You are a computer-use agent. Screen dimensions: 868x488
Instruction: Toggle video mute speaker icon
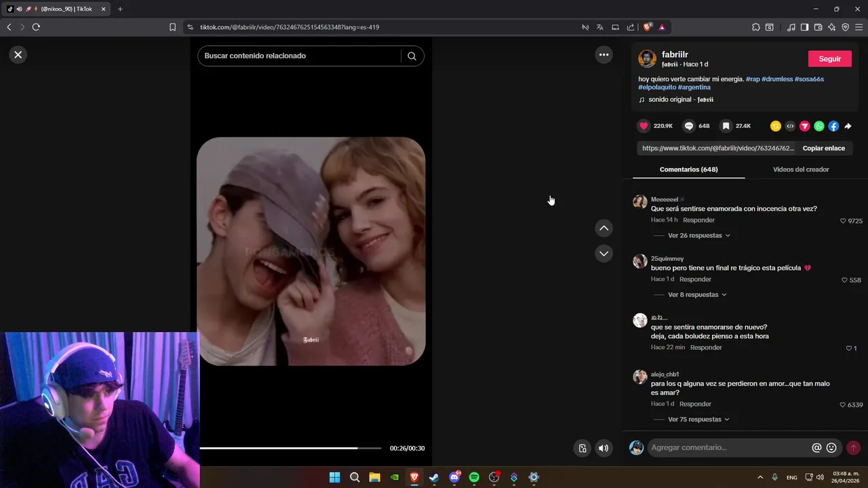pyautogui.click(x=604, y=448)
